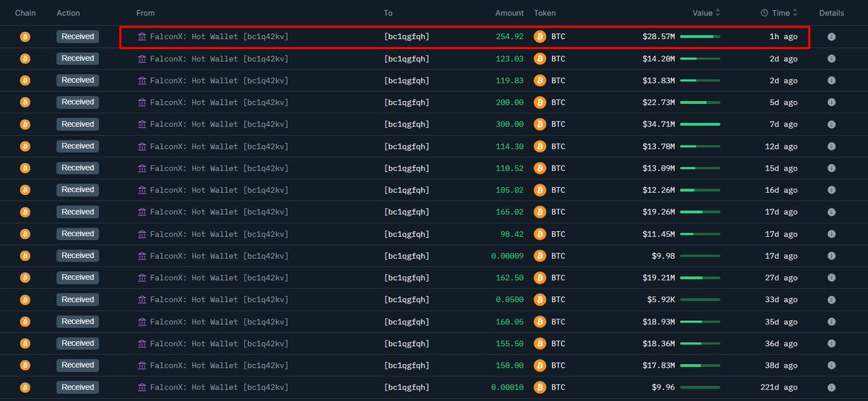The width and height of the screenshot is (868, 401).
Task: Click the timestamp '12d ago'
Action: click(780, 147)
